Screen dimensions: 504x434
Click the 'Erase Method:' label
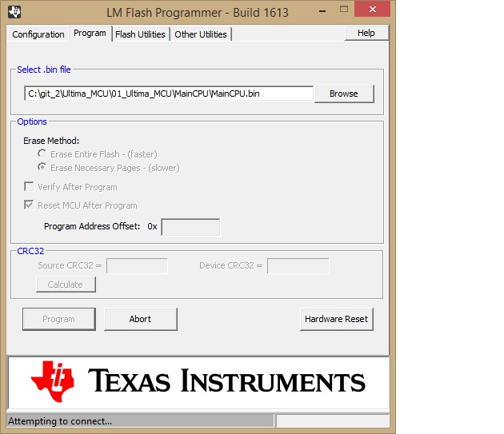click(51, 141)
